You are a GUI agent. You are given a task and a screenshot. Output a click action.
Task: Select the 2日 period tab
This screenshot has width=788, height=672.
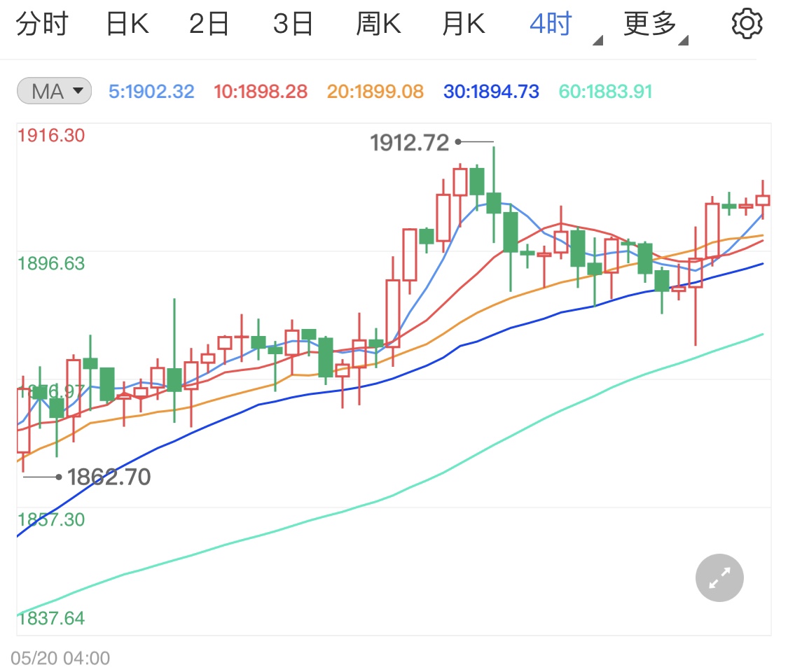click(x=209, y=24)
